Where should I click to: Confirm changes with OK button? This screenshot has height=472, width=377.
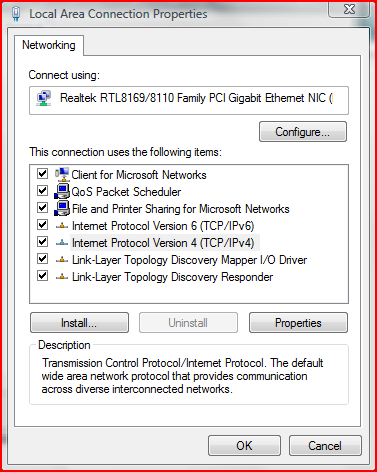244,446
